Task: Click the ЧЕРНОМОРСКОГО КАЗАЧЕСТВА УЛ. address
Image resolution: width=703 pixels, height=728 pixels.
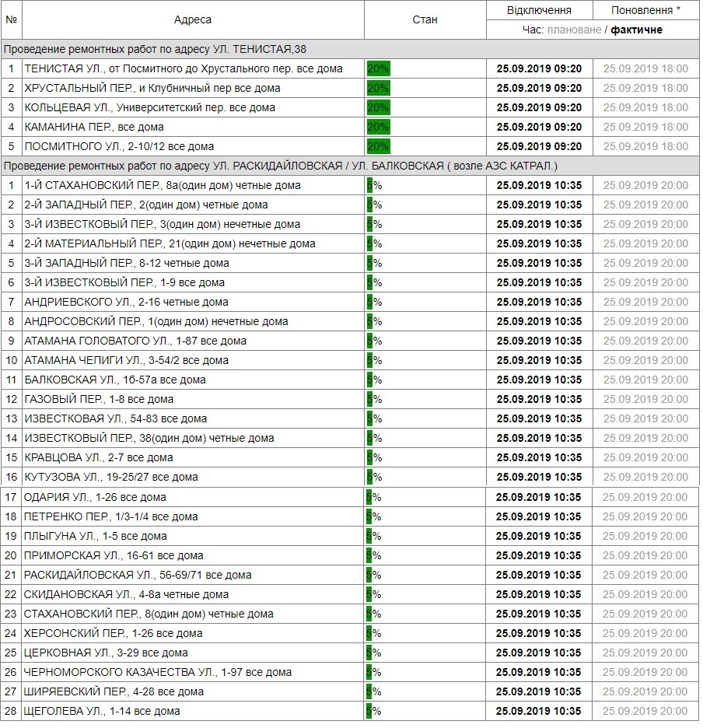Action: click(x=158, y=672)
